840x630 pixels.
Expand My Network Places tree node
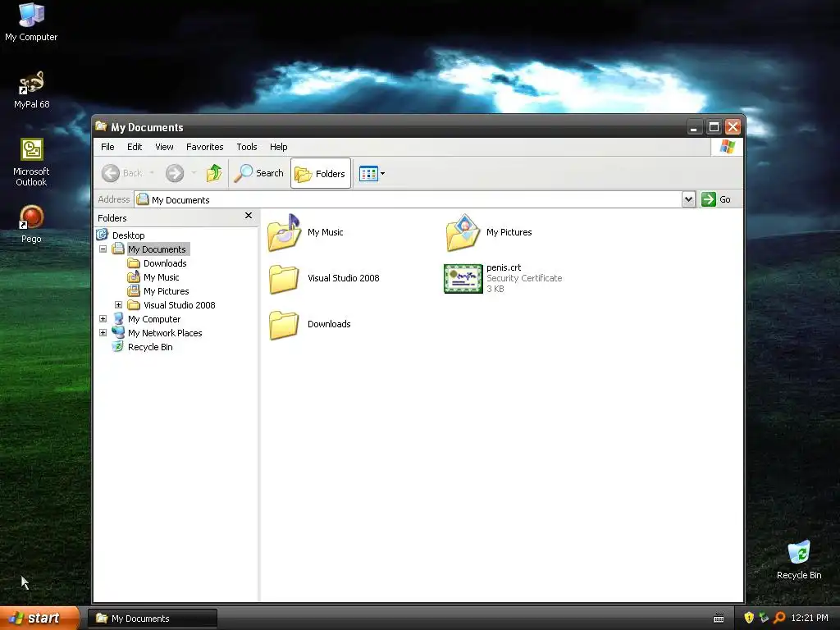click(x=103, y=333)
